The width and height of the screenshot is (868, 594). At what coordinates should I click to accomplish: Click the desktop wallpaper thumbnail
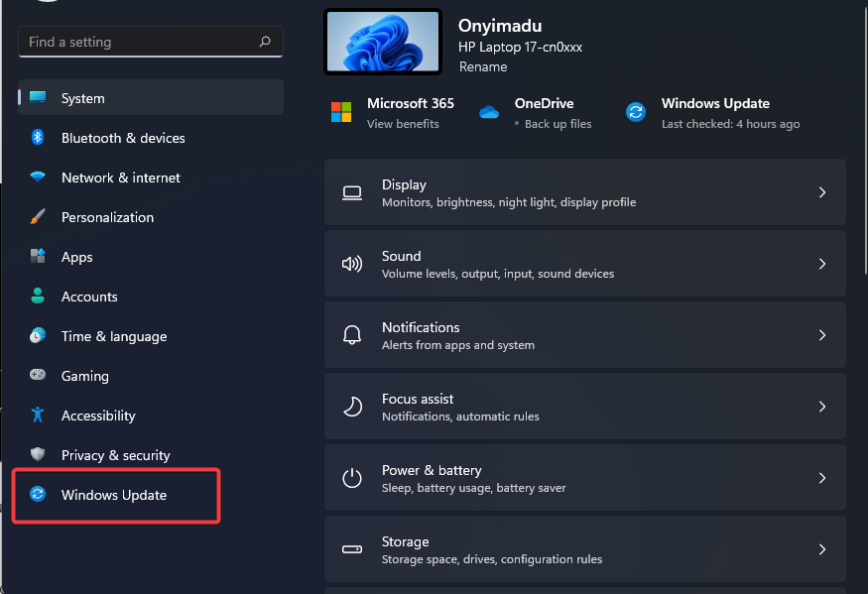click(383, 42)
